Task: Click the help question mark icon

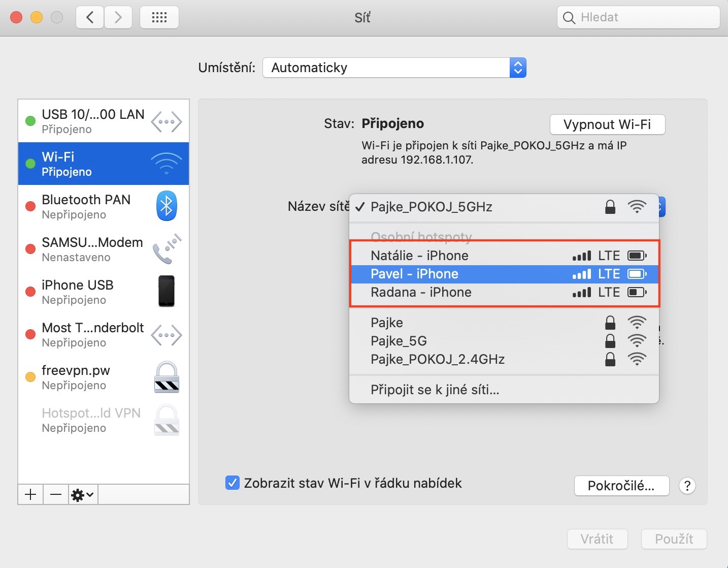Action: coord(687,486)
